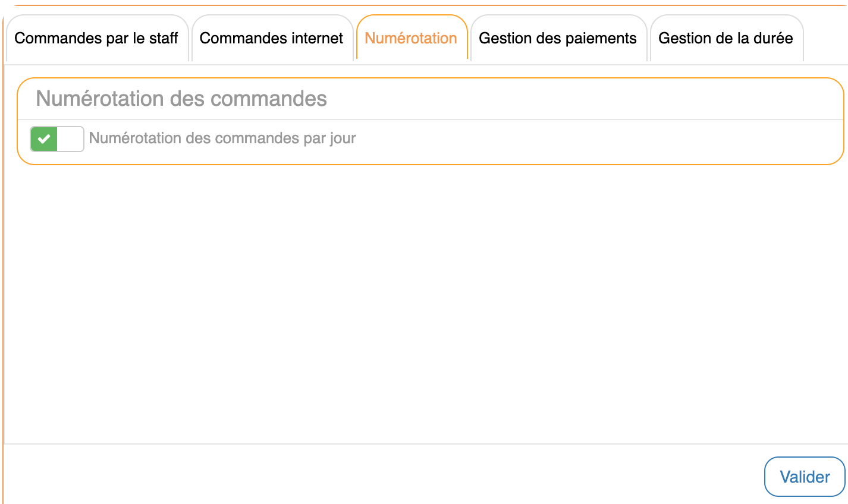Open the Commandes par le staff tab
This screenshot has height=504, width=848.
coord(96,39)
